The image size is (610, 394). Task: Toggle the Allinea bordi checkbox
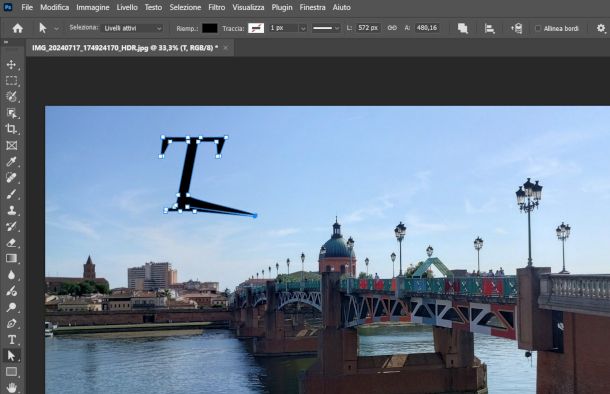pyautogui.click(x=538, y=28)
